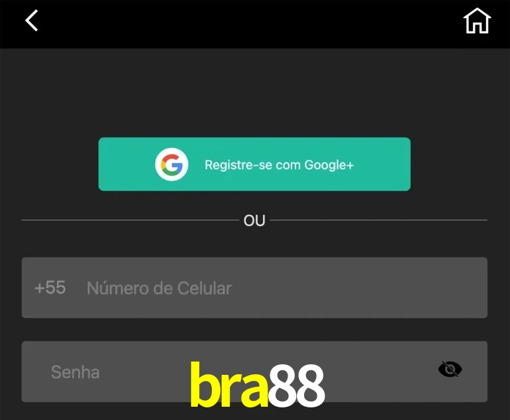This screenshot has height=420, width=510.
Task: Click the white '88' part of logo
Action: (x=297, y=385)
